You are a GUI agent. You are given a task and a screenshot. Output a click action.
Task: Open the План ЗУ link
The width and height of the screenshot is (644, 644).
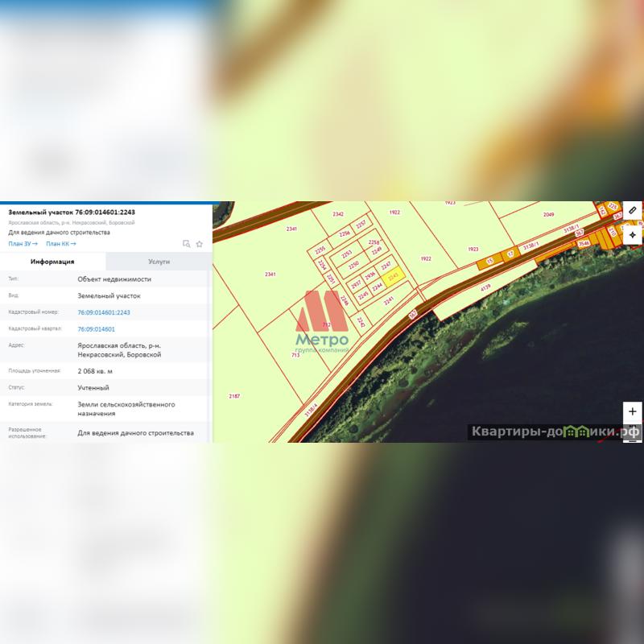click(23, 243)
